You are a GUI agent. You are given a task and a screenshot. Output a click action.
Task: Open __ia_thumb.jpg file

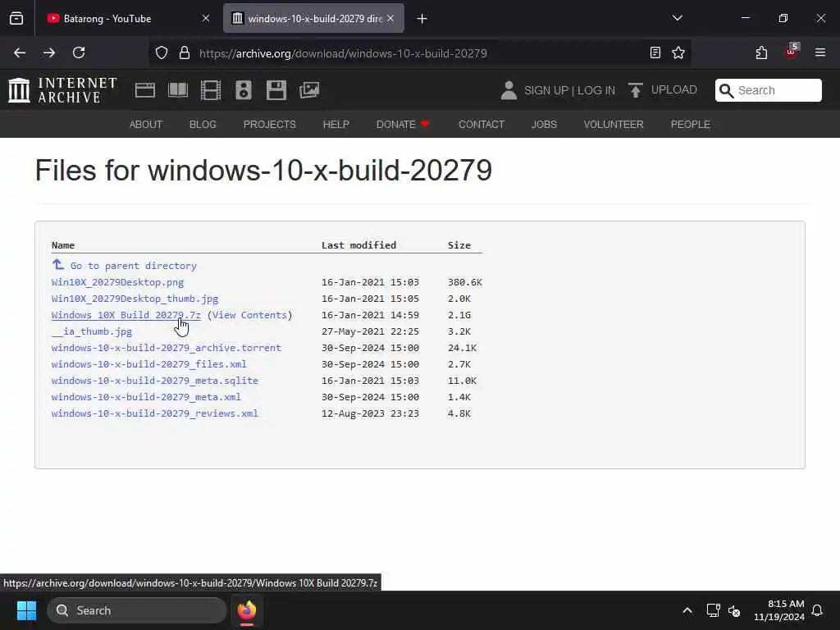click(92, 331)
